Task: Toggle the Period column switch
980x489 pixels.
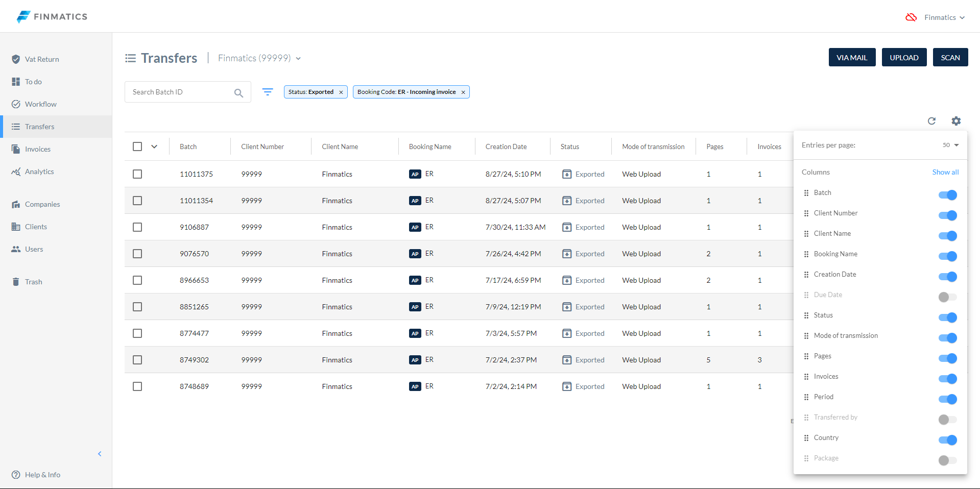Action: coord(948,399)
